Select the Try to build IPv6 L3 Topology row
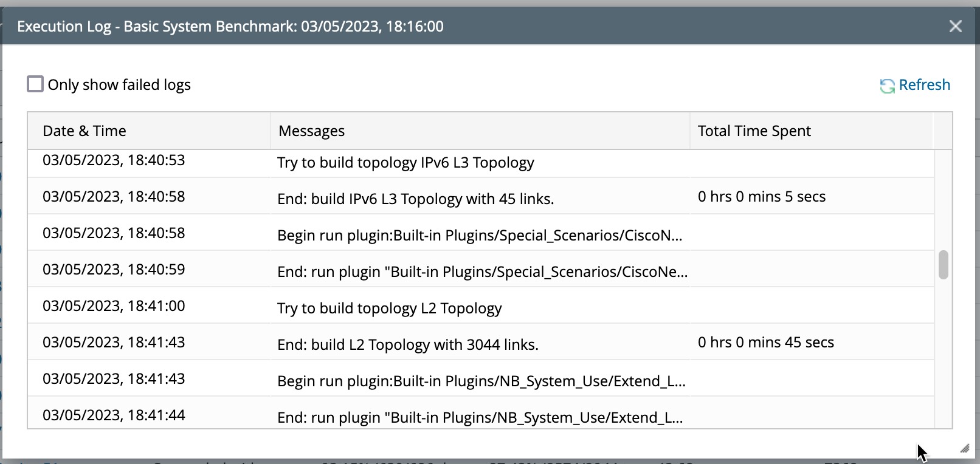This screenshot has height=464, width=980. [x=405, y=163]
